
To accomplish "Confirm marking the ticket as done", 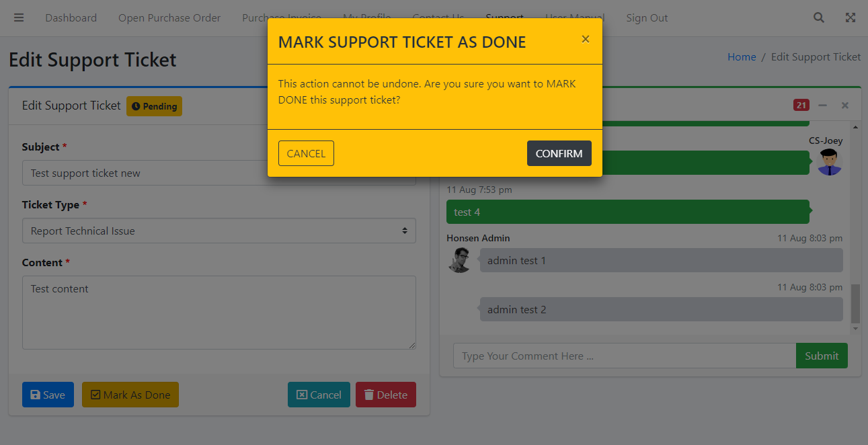I will (559, 153).
